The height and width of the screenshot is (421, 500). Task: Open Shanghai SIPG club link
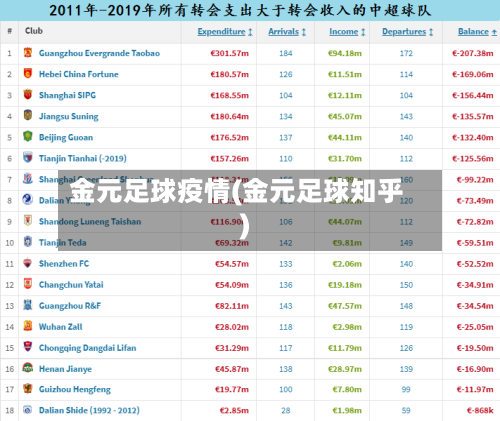[x=67, y=95]
